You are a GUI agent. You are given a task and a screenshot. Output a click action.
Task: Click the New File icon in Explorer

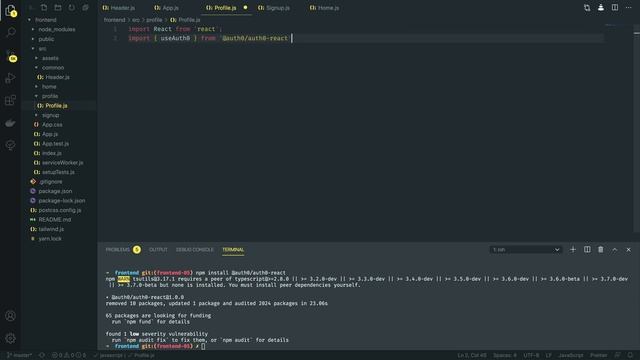coord(44,8)
